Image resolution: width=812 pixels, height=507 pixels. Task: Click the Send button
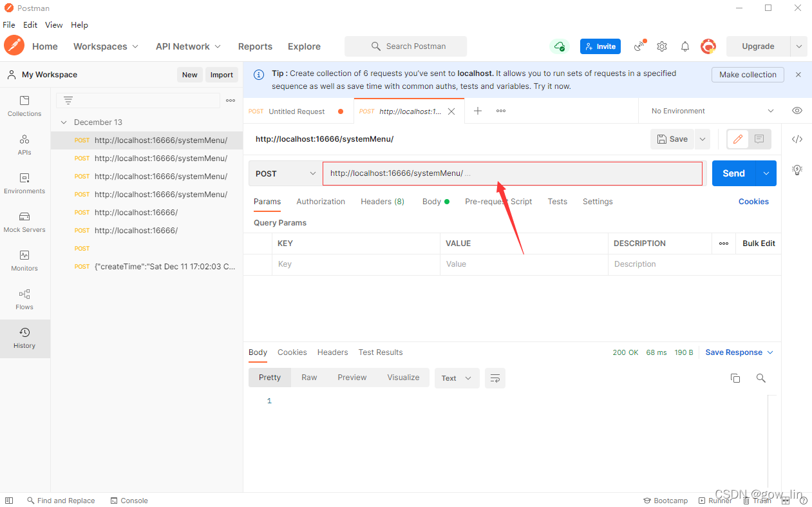(x=734, y=173)
